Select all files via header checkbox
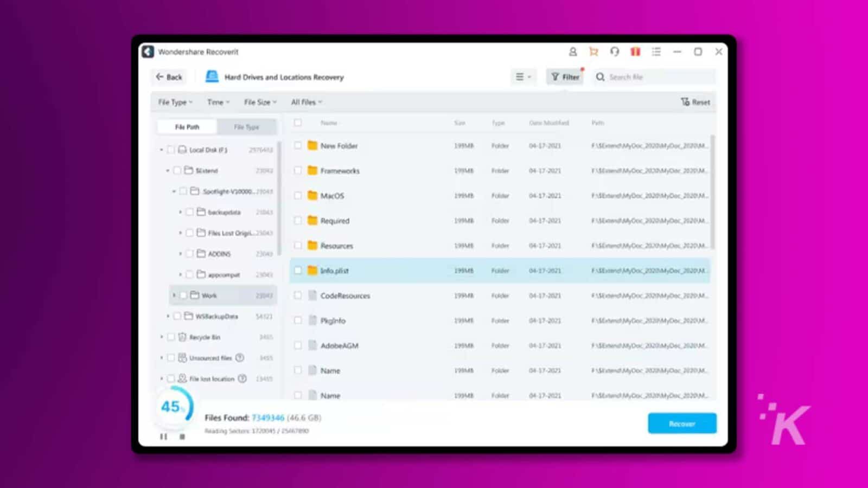Viewport: 868px width, 488px height. (x=298, y=123)
